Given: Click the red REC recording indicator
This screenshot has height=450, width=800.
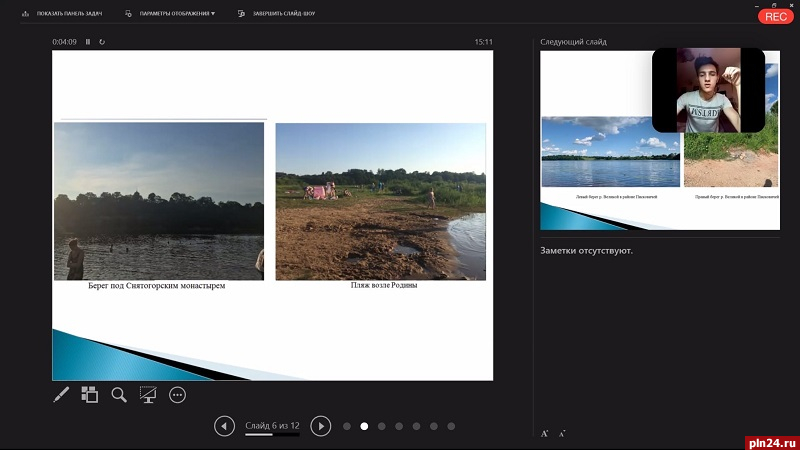Looking at the screenshot, I should pyautogui.click(x=775, y=16).
